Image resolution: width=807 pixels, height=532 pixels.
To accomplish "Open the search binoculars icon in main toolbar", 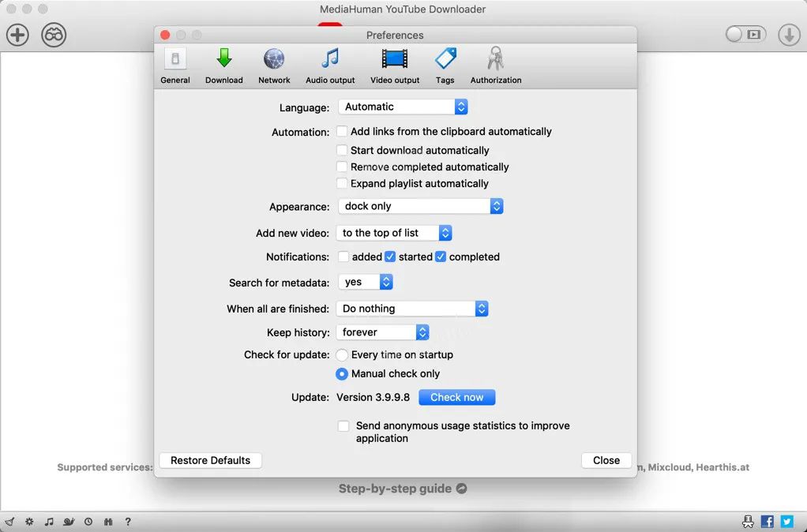I will click(54, 35).
